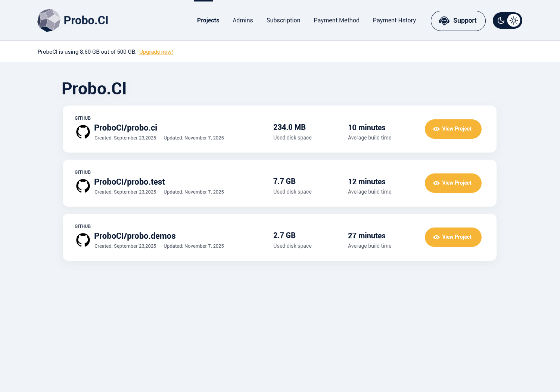The image size is (560, 392).
Task: Click the Probo.CI header brand name
Action: (x=86, y=21)
